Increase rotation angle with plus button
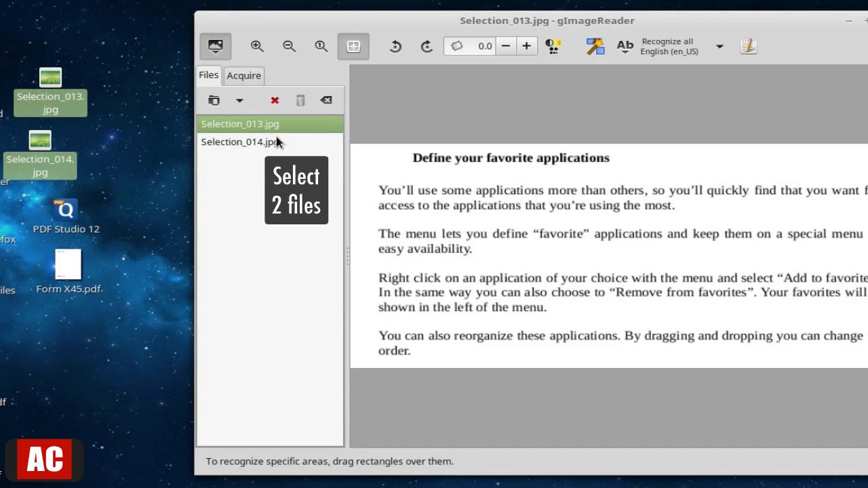Viewport: 868px width, 488px height. click(x=526, y=46)
